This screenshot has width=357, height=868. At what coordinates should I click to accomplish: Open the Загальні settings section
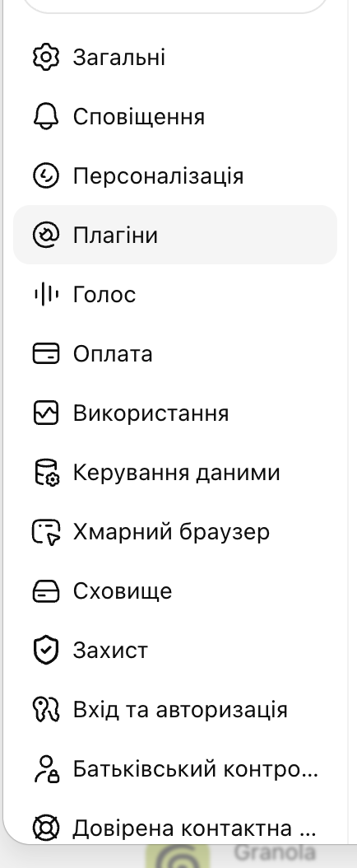tap(175, 58)
